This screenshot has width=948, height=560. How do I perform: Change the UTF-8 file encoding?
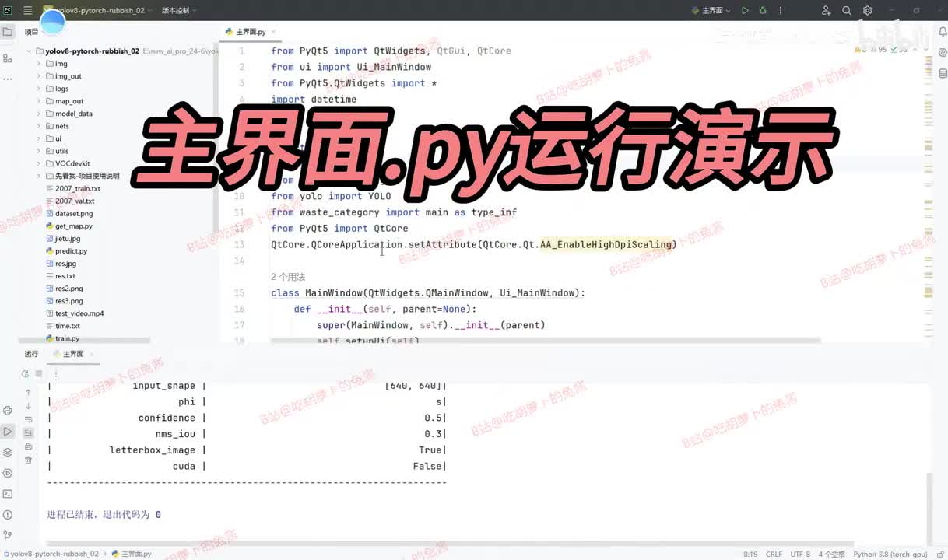pos(800,554)
